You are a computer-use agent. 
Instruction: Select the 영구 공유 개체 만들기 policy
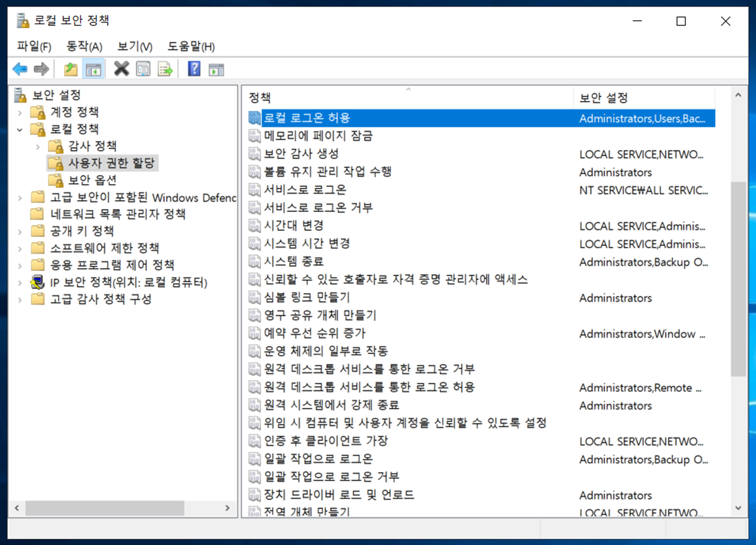pos(320,315)
